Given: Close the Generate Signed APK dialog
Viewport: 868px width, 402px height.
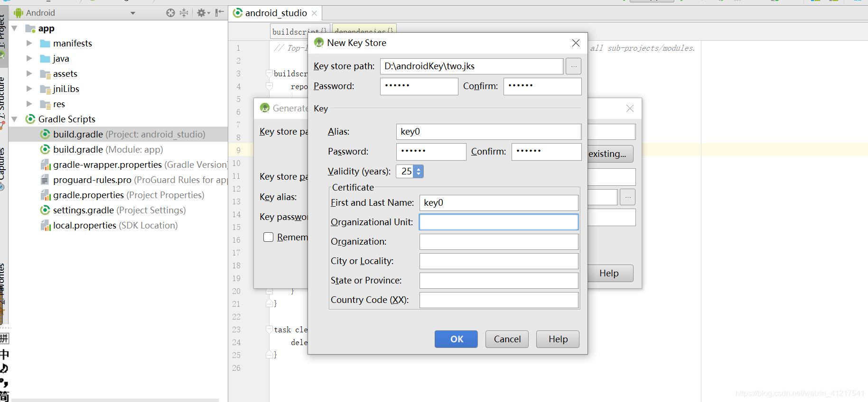Looking at the screenshot, I should [x=630, y=109].
